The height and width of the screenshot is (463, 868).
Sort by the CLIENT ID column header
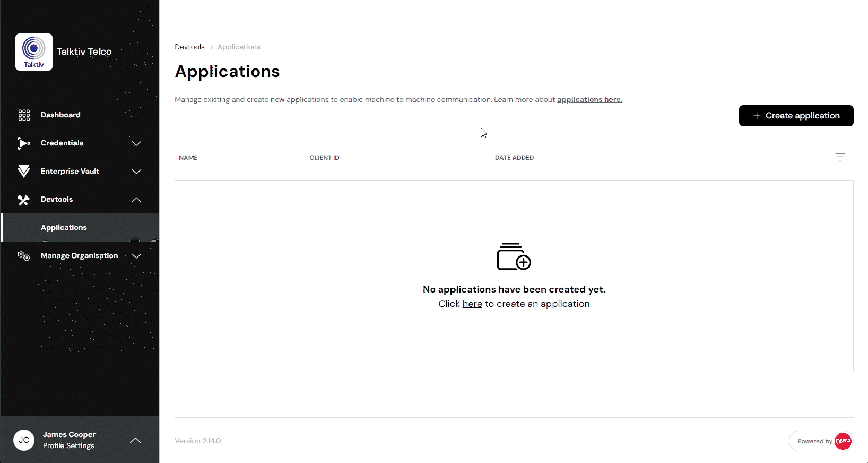(x=324, y=158)
